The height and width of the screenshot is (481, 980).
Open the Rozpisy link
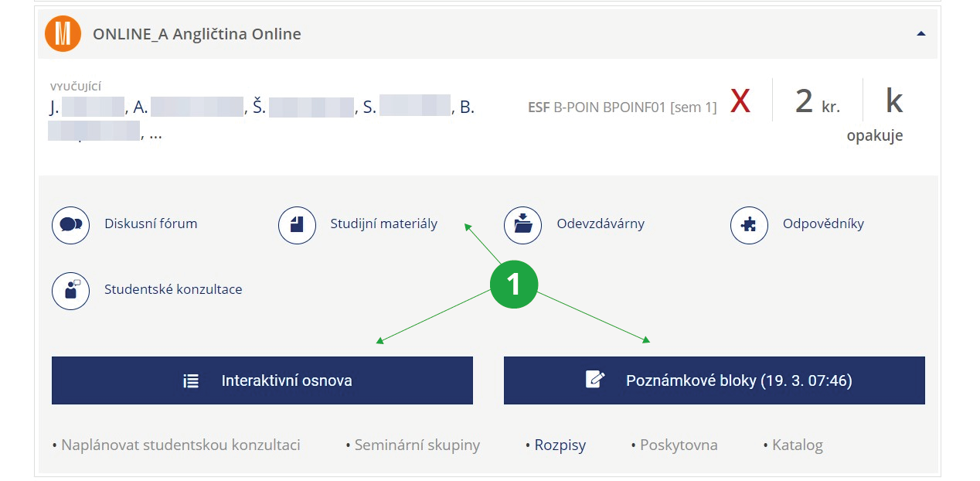(560, 445)
